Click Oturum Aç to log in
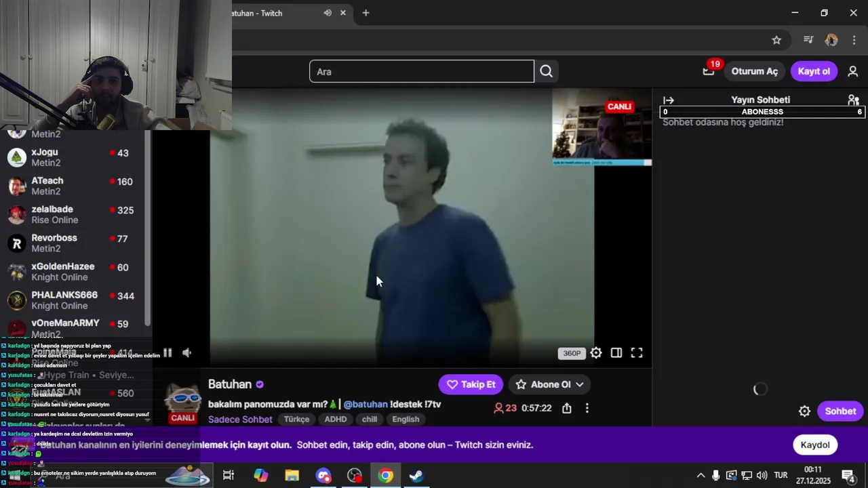Image resolution: width=868 pixels, height=488 pixels. 754,71
